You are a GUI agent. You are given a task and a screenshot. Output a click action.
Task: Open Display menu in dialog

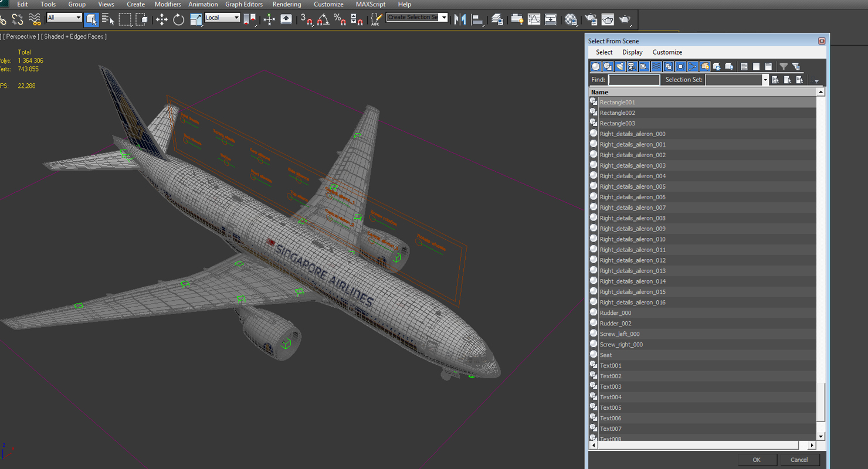(632, 52)
